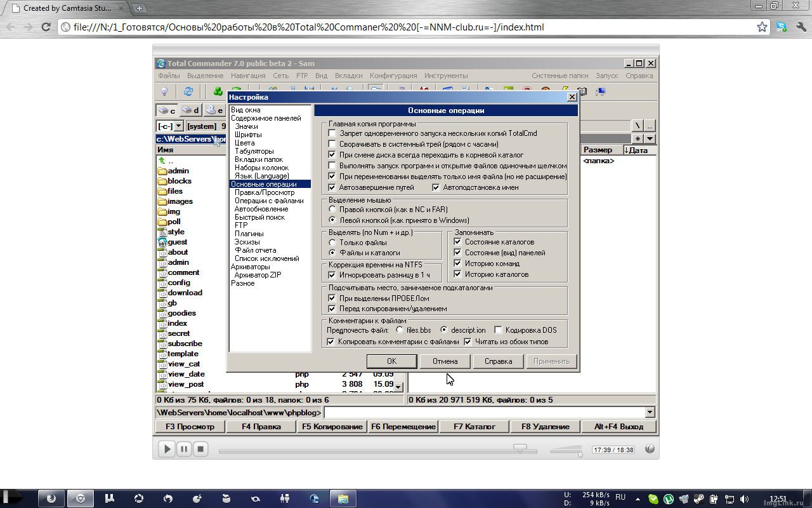Click the green clover toolbar icon
The height and width of the screenshot is (508, 812).
click(x=218, y=91)
